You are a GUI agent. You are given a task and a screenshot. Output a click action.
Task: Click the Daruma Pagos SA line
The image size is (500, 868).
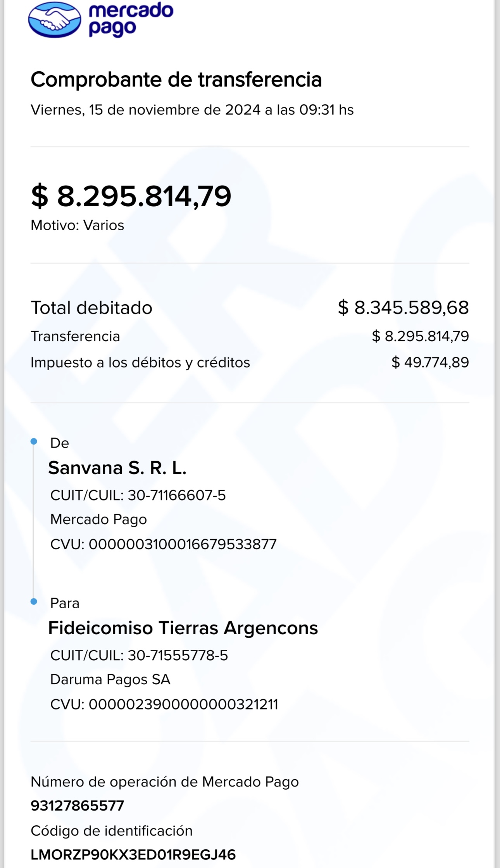(x=110, y=680)
